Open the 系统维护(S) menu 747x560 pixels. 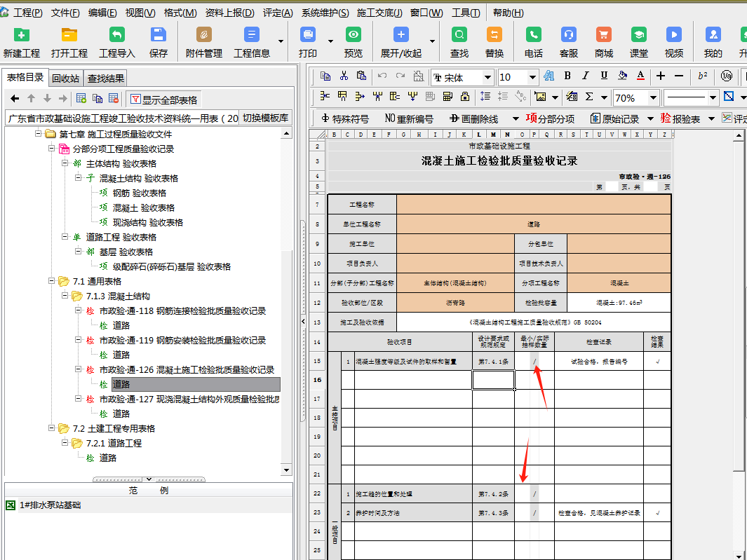325,13
